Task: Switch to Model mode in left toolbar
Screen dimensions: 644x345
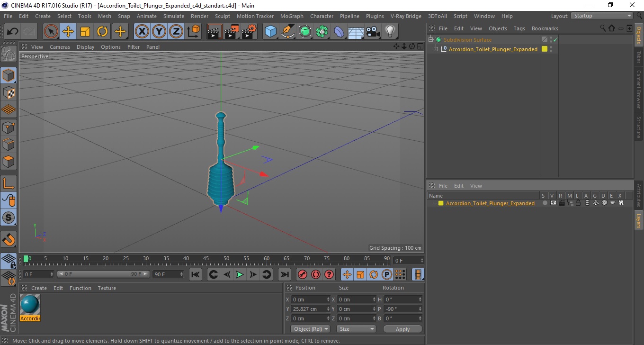Action: click(x=9, y=75)
